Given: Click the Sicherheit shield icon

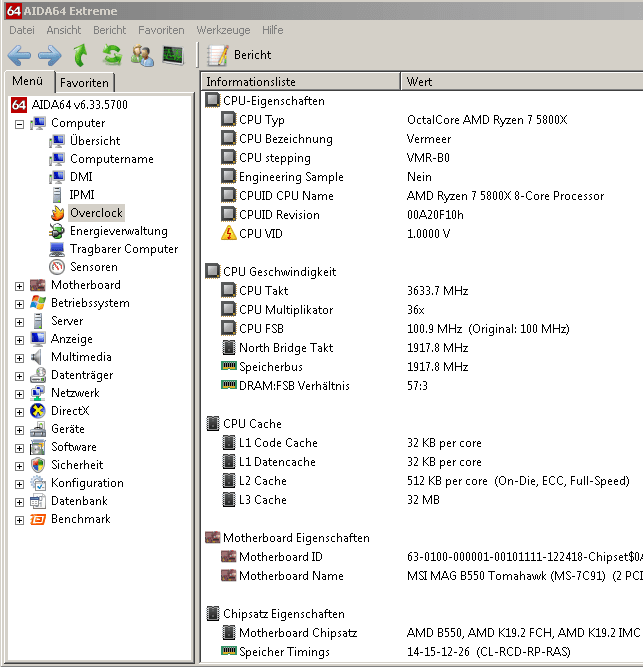Looking at the screenshot, I should point(38,465).
